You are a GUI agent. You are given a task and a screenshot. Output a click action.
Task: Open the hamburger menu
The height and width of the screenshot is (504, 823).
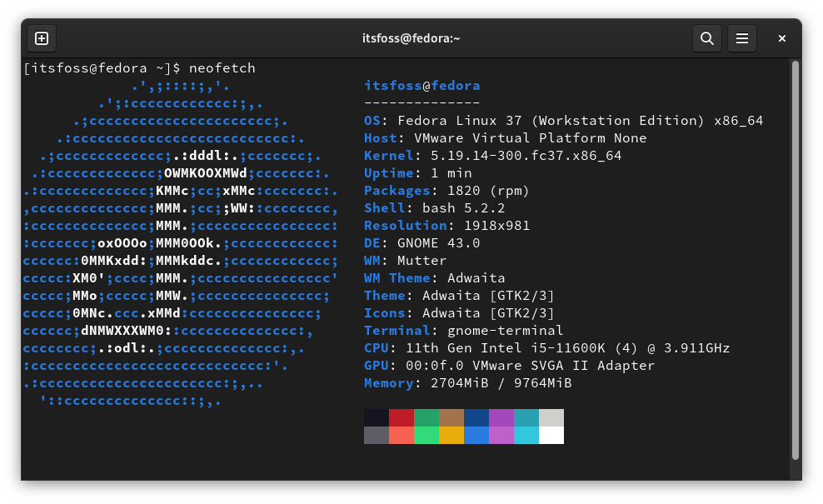coord(742,38)
